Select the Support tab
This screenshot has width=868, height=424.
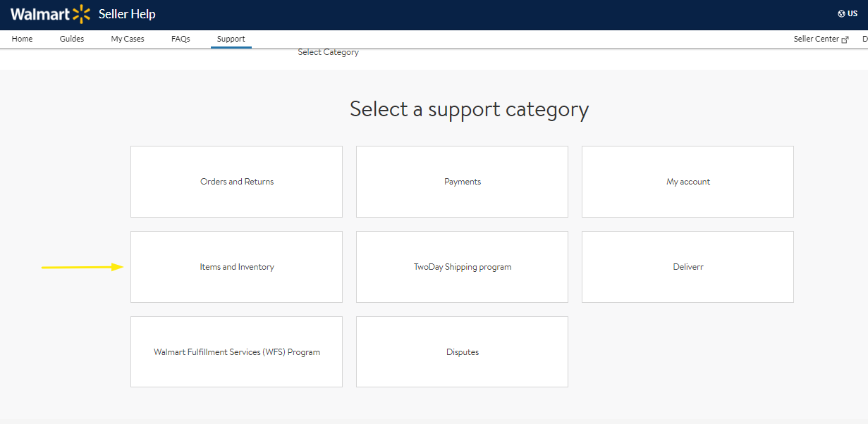(x=231, y=39)
